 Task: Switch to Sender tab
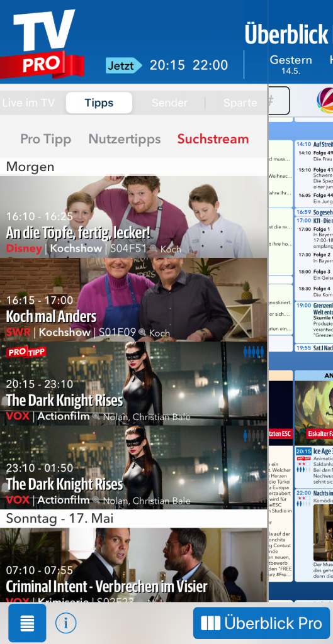pyautogui.click(x=169, y=103)
